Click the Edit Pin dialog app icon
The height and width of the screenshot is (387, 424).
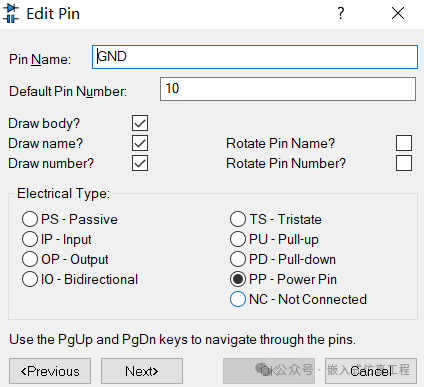(11, 13)
